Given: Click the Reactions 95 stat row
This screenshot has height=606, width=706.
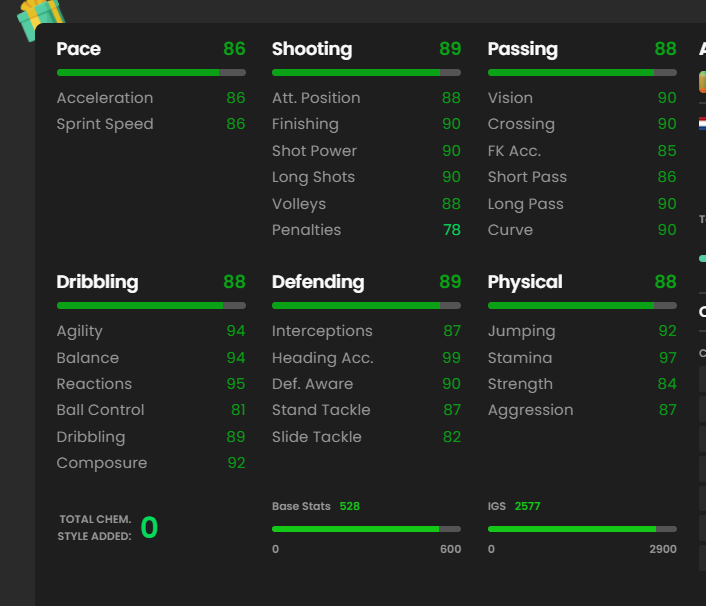Looking at the screenshot, I should [151, 384].
